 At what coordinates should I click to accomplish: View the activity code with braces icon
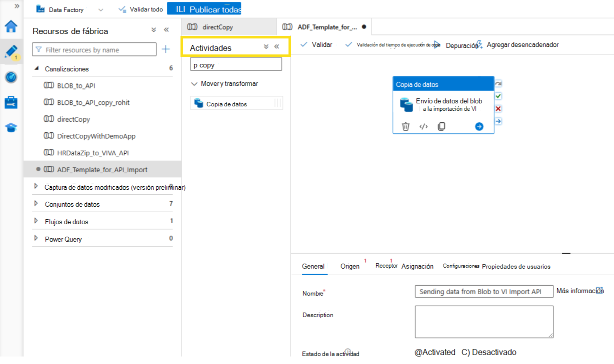pos(423,126)
